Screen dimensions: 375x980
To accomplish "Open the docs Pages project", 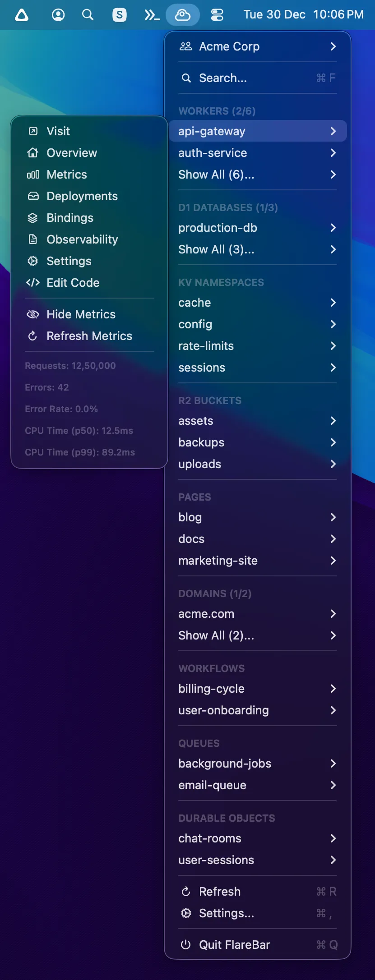I will 258,539.
